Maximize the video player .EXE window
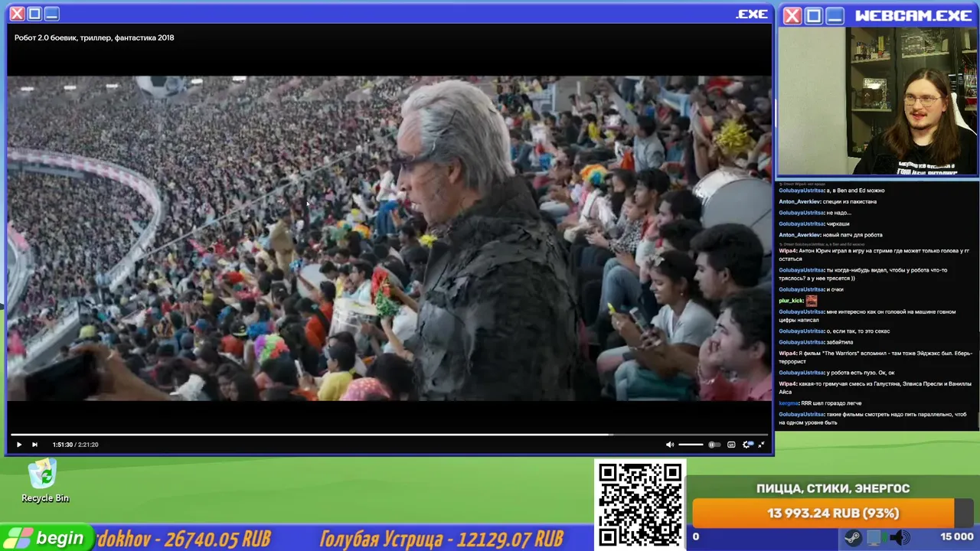 (x=34, y=14)
